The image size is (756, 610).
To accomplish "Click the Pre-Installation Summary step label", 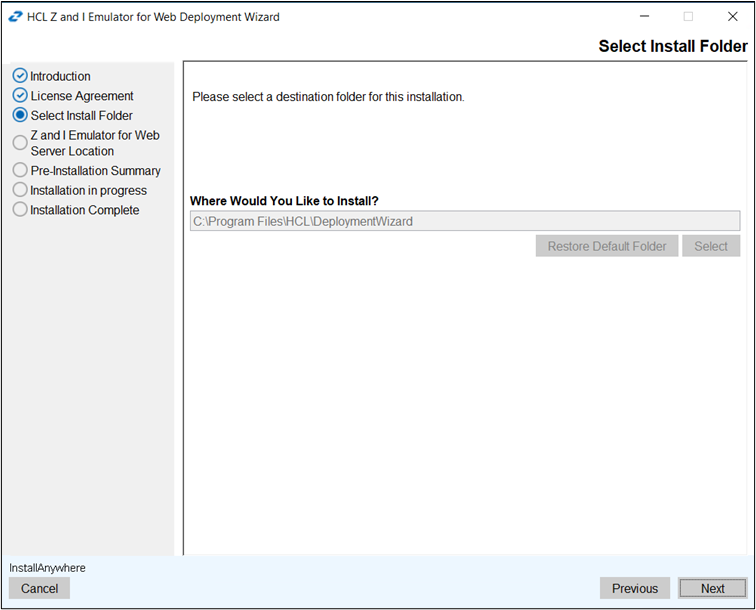I will [x=95, y=171].
